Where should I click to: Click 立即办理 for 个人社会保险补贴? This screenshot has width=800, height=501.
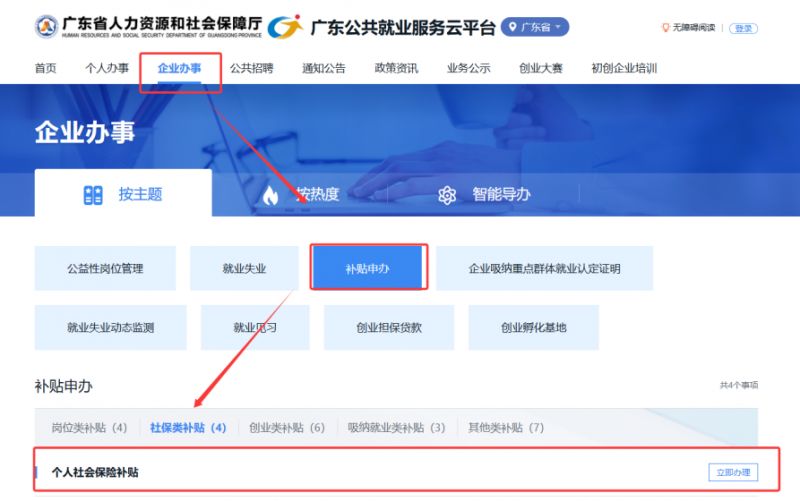click(732, 472)
